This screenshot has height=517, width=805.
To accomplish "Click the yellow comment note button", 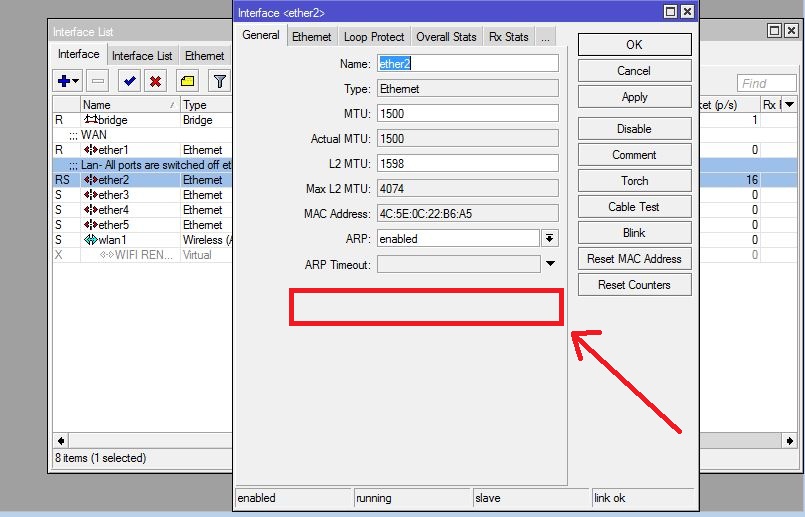I will coord(187,81).
